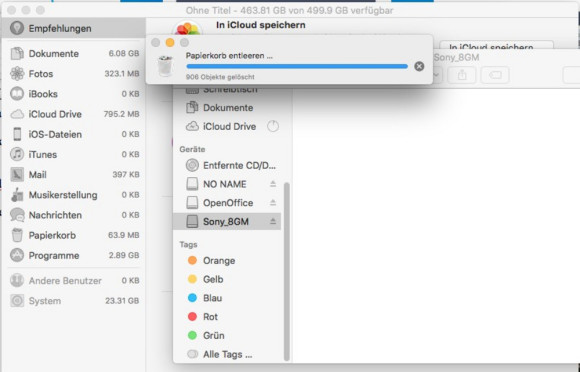Viewport: 580px width, 372px height.
Task: Open Dokumente in Finder sidebar
Action: [x=227, y=108]
